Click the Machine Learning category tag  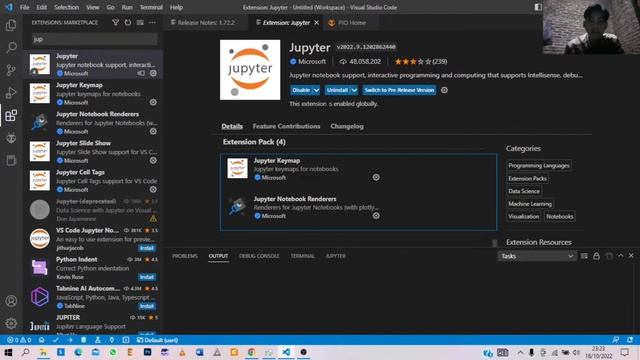point(530,204)
